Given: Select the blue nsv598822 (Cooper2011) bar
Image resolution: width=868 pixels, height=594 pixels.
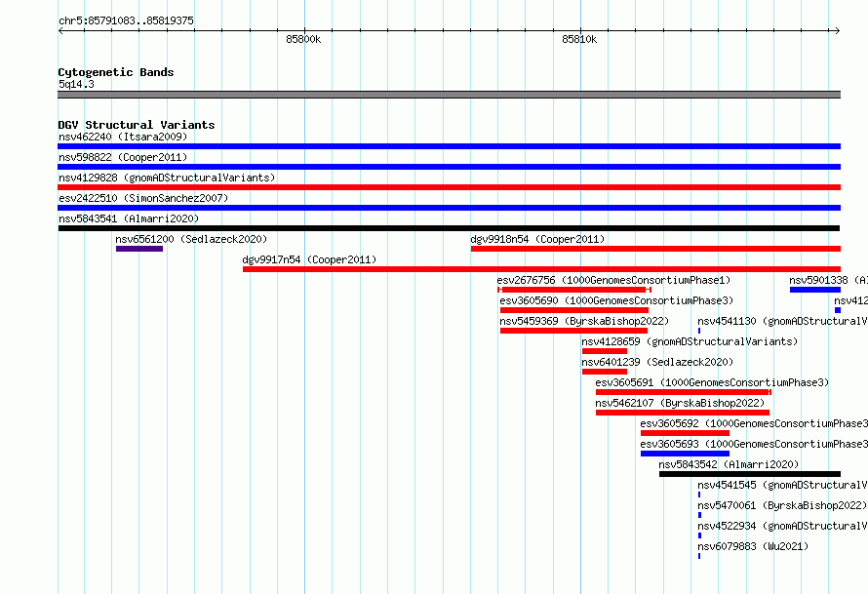Looking at the screenshot, I should pyautogui.click(x=449, y=167).
